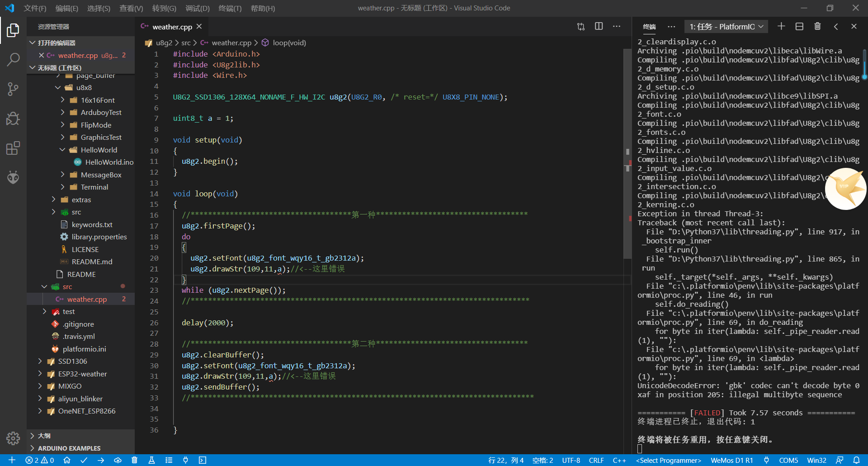Click the loop(void) breadcrumb item

(289, 43)
